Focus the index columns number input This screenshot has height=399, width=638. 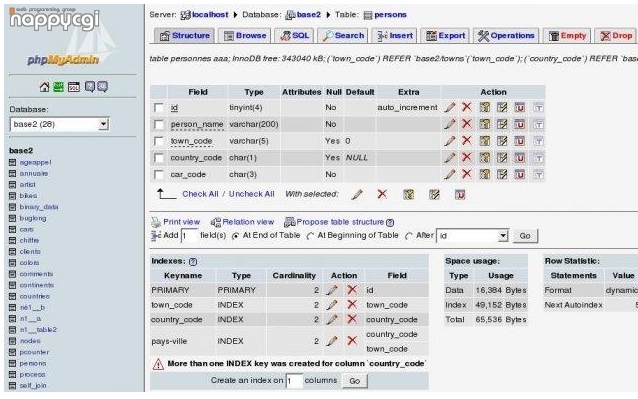tap(294, 381)
